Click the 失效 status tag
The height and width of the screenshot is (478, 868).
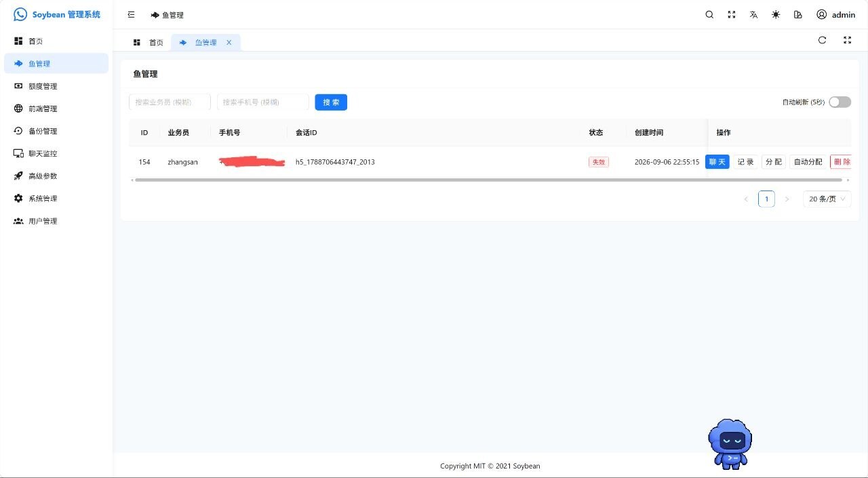tap(599, 162)
